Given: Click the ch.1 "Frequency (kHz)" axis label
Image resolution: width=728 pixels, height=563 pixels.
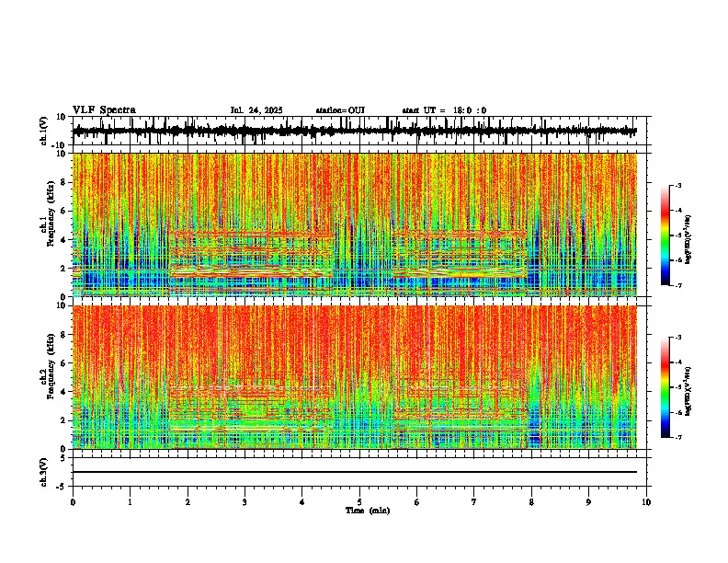Looking at the screenshot, I should (x=51, y=213).
